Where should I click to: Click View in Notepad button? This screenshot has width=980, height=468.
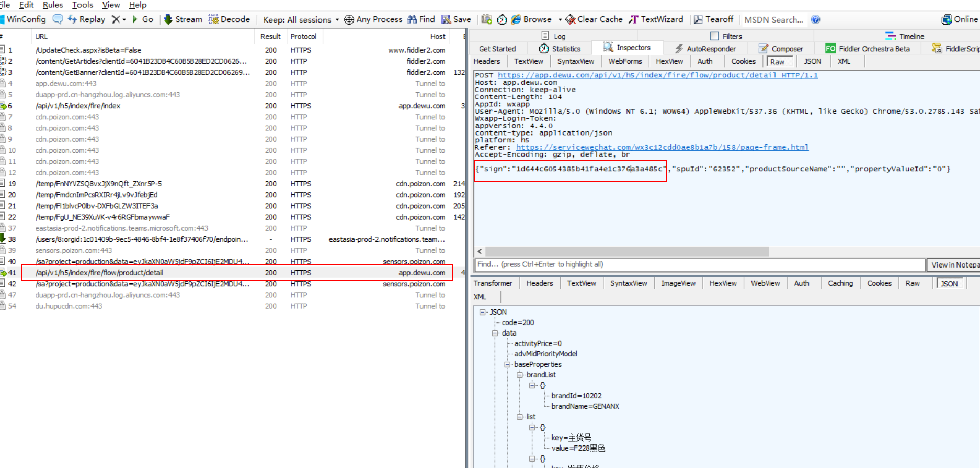coord(954,265)
